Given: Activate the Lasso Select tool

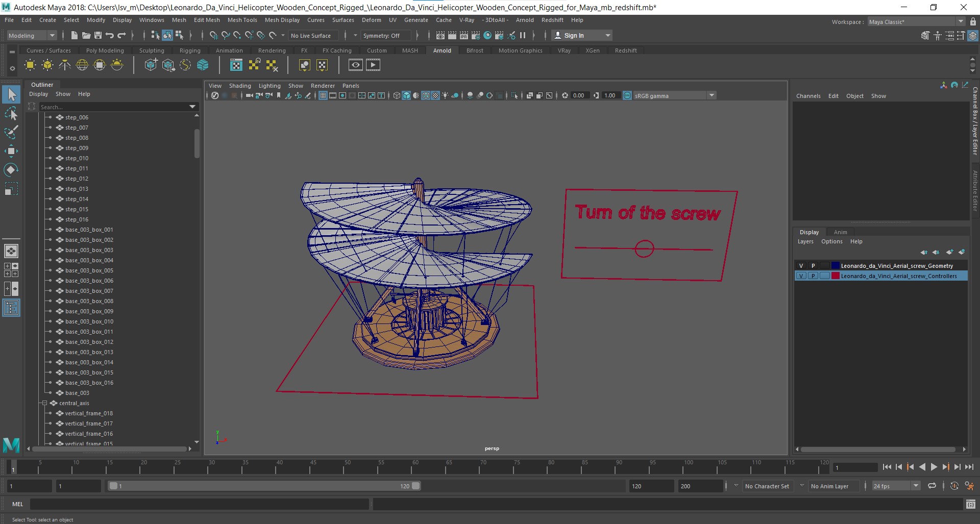Looking at the screenshot, I should click(11, 113).
